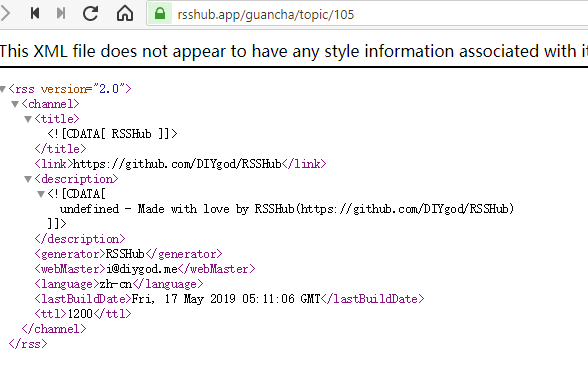Click the closing </channel> tag
This screenshot has height=365, width=588.
[x=54, y=329]
